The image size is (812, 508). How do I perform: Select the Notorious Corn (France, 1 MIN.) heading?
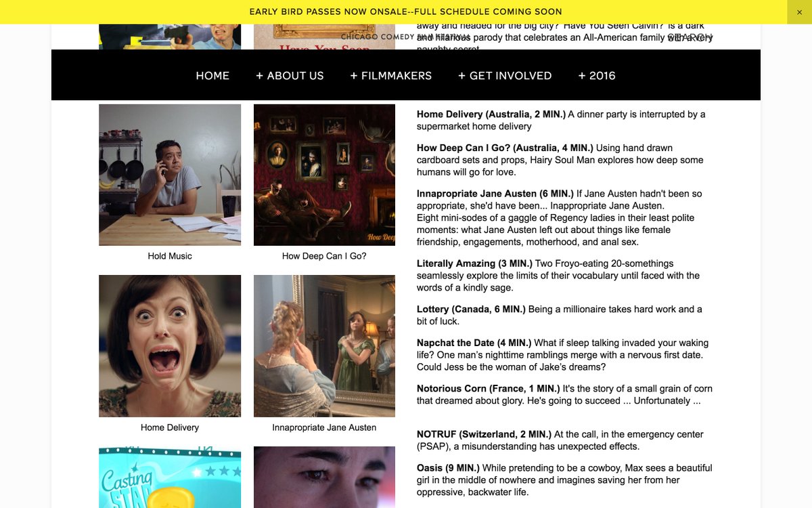click(489, 389)
